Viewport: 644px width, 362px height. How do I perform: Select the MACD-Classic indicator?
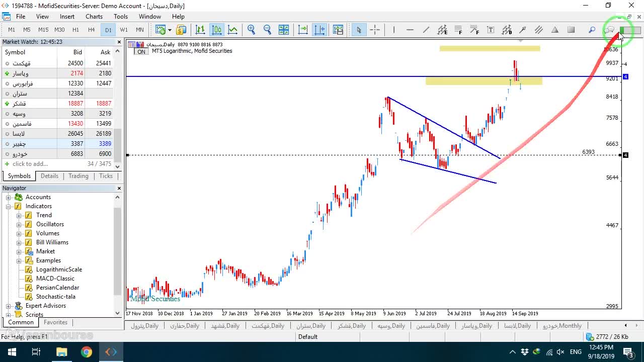pyautogui.click(x=55, y=279)
